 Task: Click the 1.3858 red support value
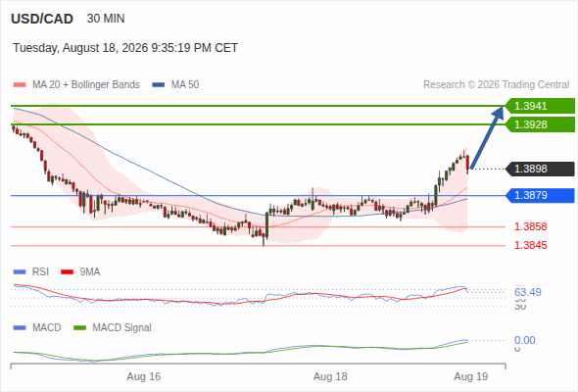tap(530, 226)
